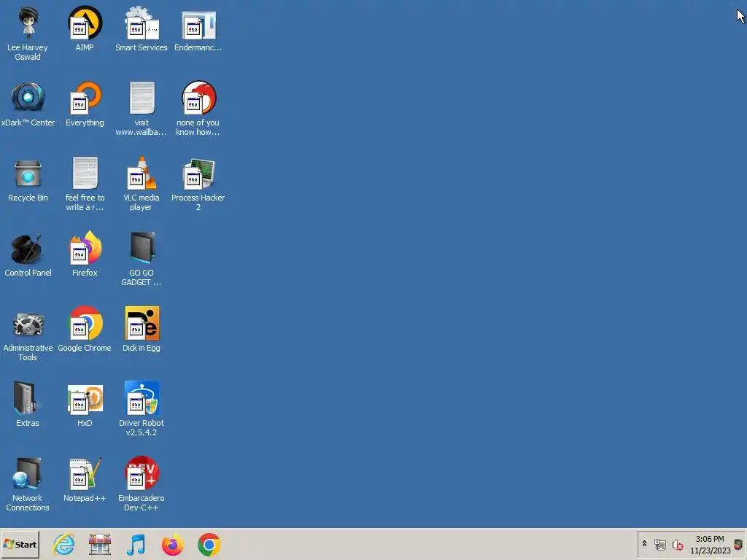747x560 pixels.
Task: Click the network status tray icon
Action: point(659,545)
